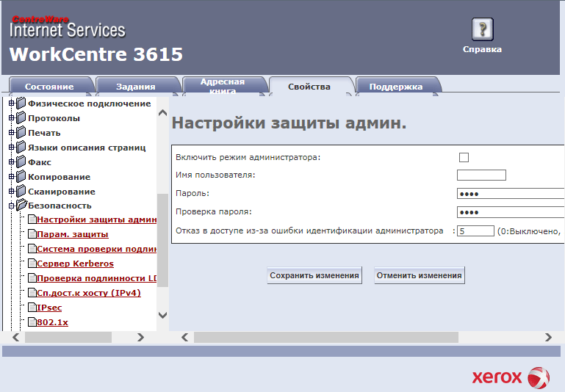Expand the Протоколы tree node
The height and width of the screenshot is (392, 565).
coord(12,117)
